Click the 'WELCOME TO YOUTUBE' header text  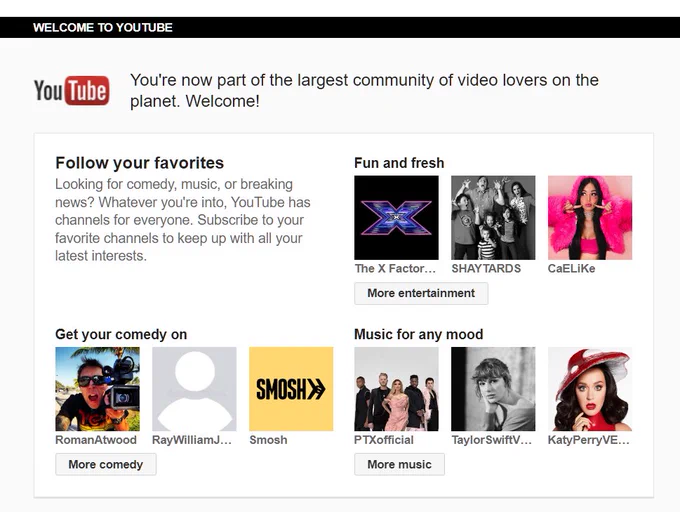coord(103,28)
